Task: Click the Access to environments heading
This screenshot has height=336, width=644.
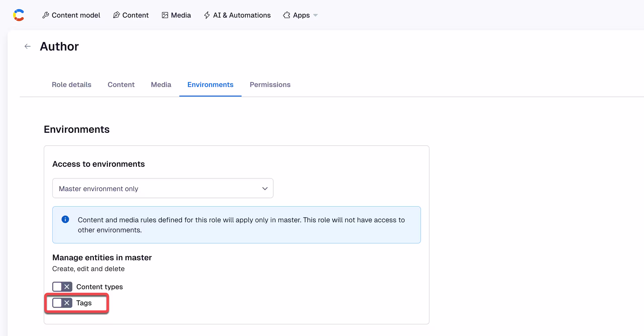Action: 99,164
